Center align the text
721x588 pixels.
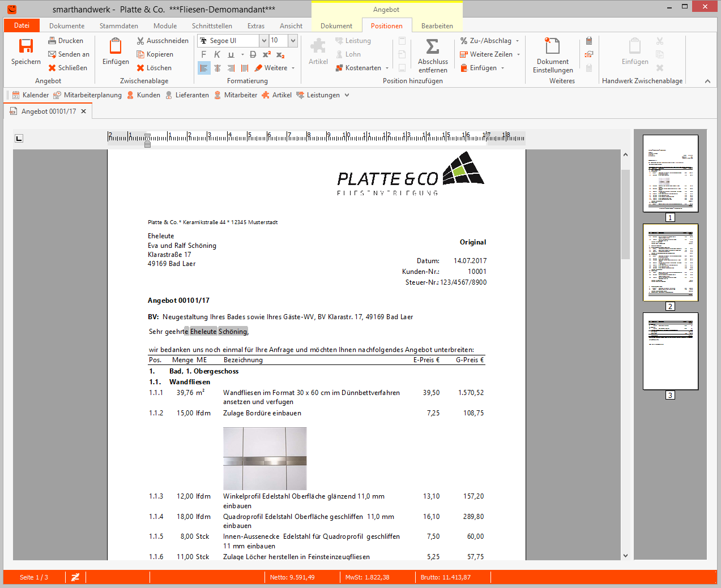click(x=217, y=68)
